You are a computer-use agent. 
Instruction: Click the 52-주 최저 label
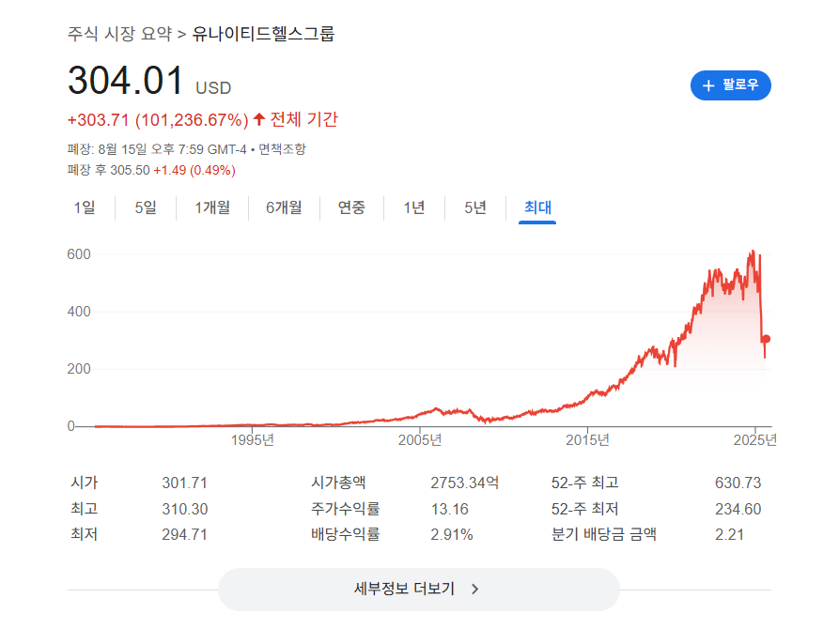tap(584, 508)
